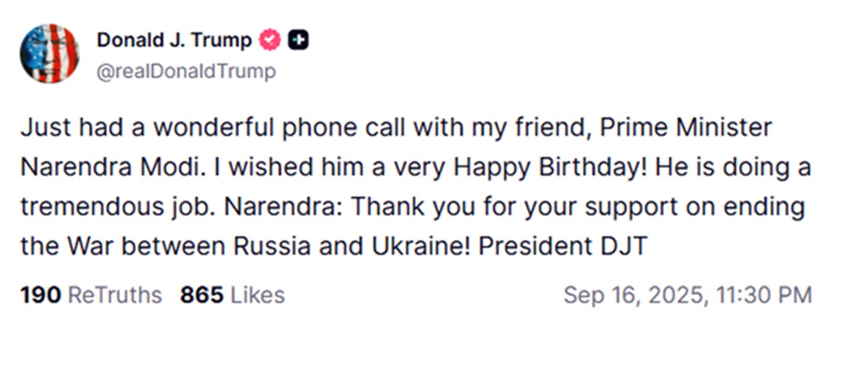Image resolution: width=868 pixels, height=375 pixels.
Task: Select the "ReTruths" label
Action: (x=116, y=295)
